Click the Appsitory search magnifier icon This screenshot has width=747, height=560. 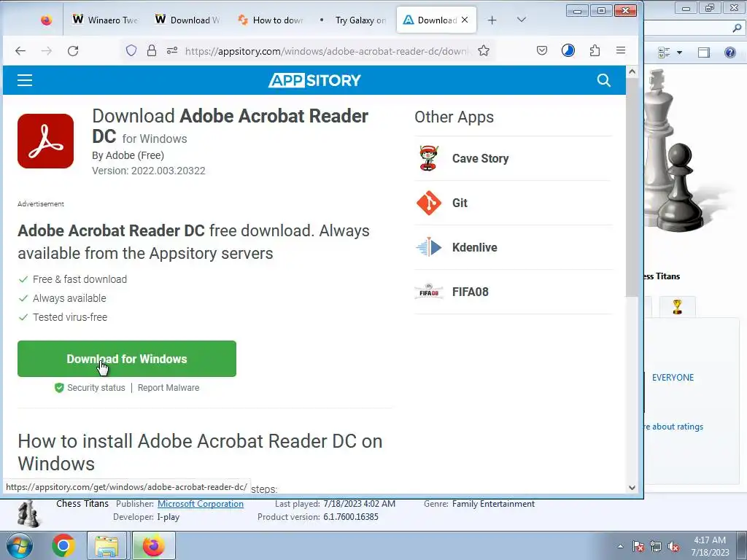click(x=603, y=80)
